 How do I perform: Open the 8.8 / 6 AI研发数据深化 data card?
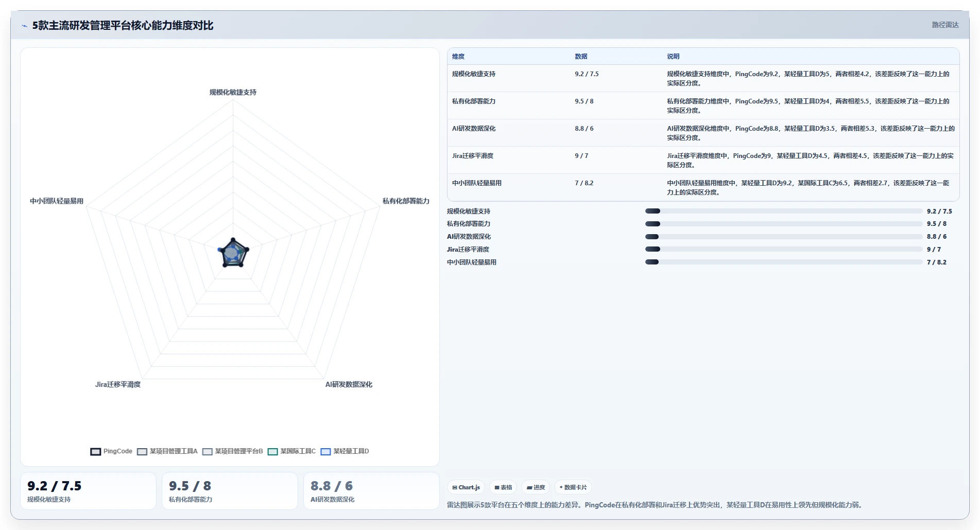point(371,491)
